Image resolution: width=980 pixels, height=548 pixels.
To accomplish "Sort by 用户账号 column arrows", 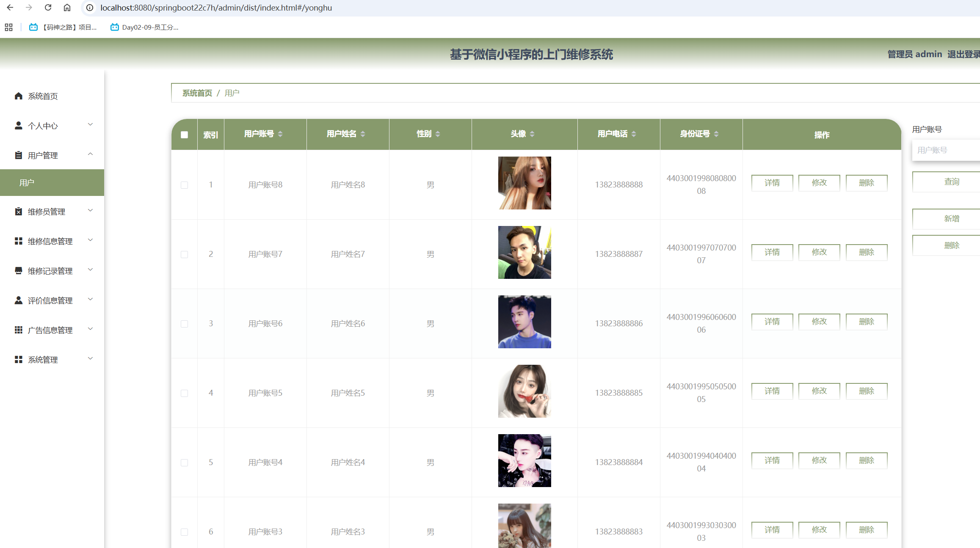I will click(280, 134).
